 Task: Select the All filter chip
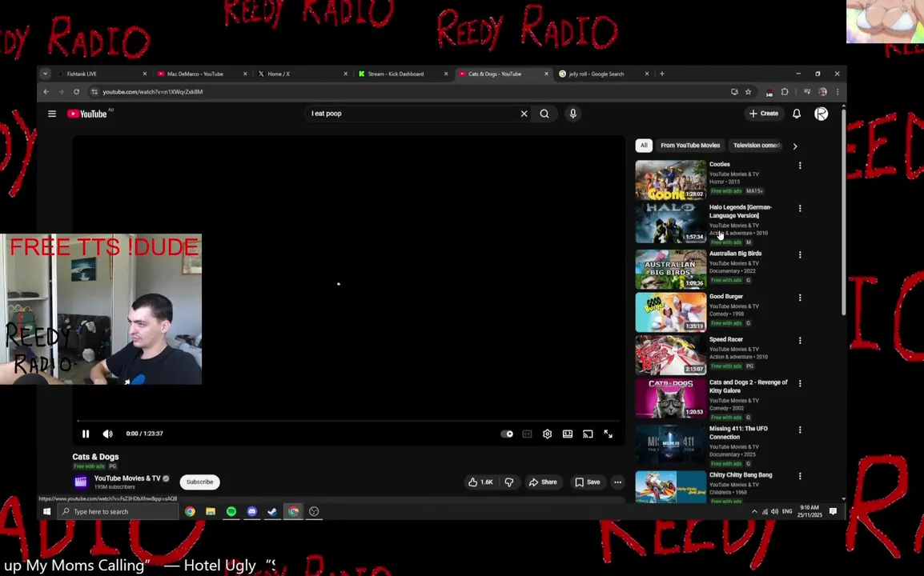[x=644, y=146]
